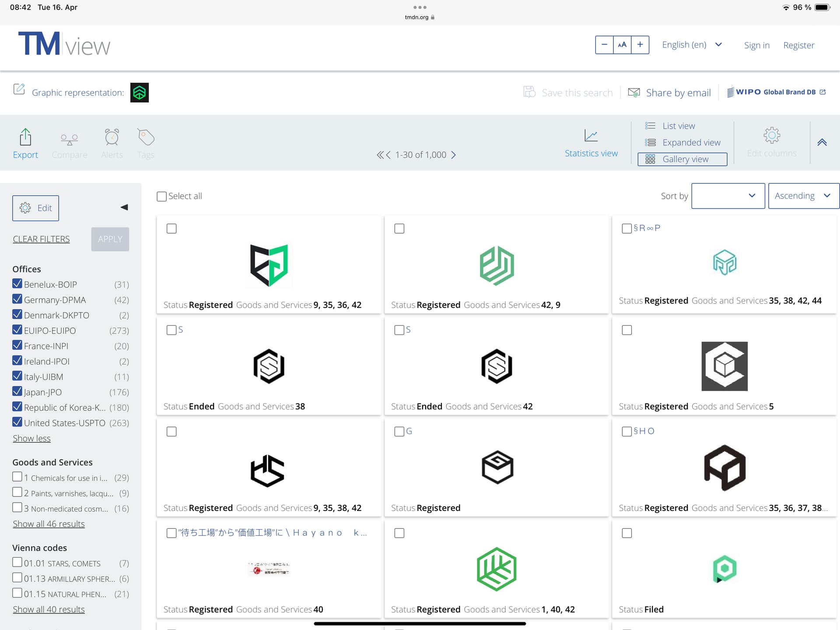
Task: Open the Sort by field dropdown
Action: coord(728,196)
